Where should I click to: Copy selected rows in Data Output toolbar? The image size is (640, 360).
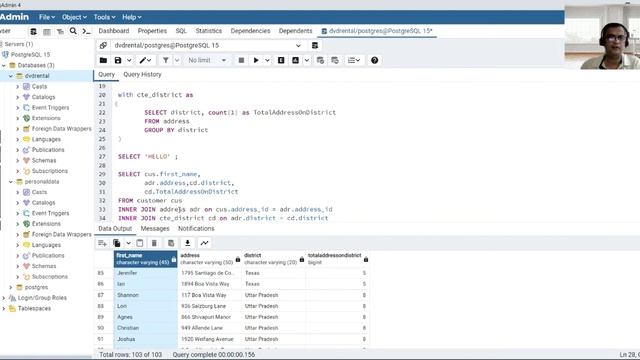tap(117, 243)
